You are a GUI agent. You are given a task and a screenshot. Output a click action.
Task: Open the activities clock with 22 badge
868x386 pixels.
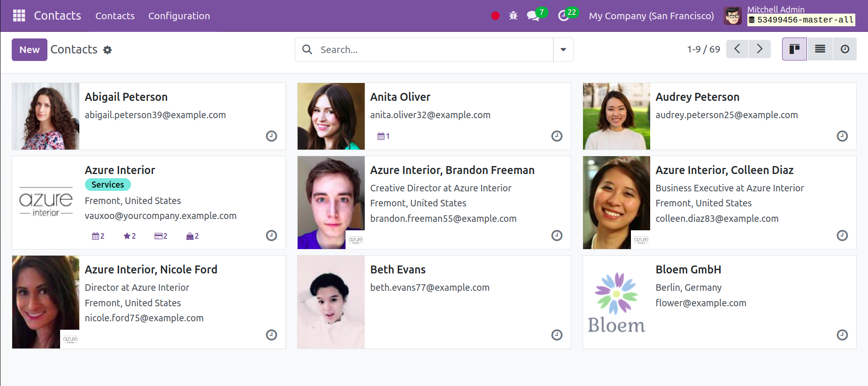pyautogui.click(x=563, y=16)
